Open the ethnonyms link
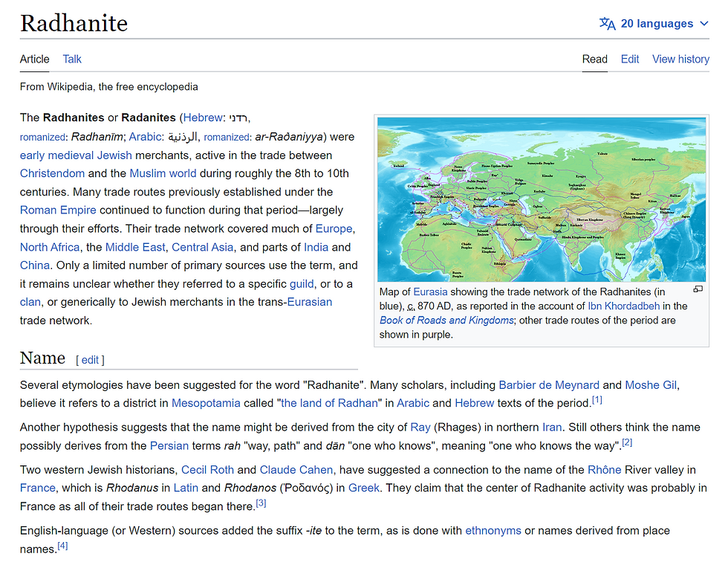The image size is (728, 571). pyautogui.click(x=493, y=531)
